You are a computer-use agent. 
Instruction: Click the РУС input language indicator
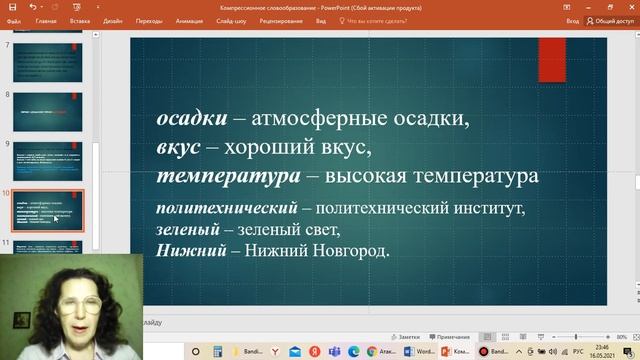tap(578, 351)
